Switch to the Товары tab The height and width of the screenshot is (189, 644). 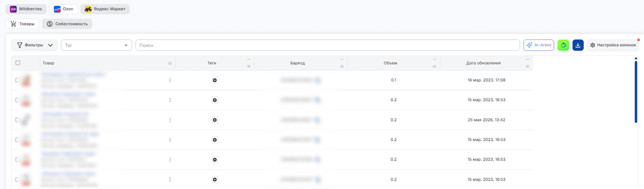pyautogui.click(x=23, y=24)
